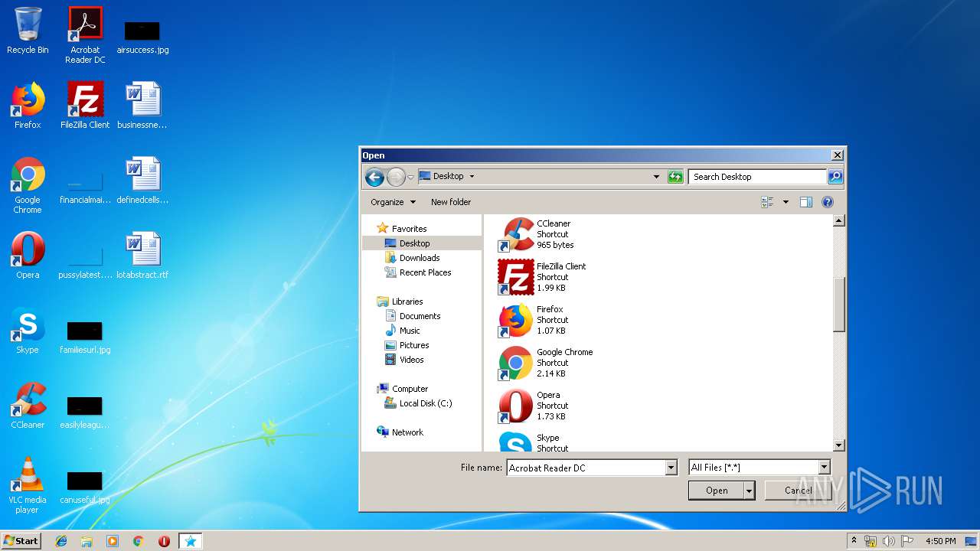Expand the Desktop breadcrumb arrow

pyautogui.click(x=472, y=177)
